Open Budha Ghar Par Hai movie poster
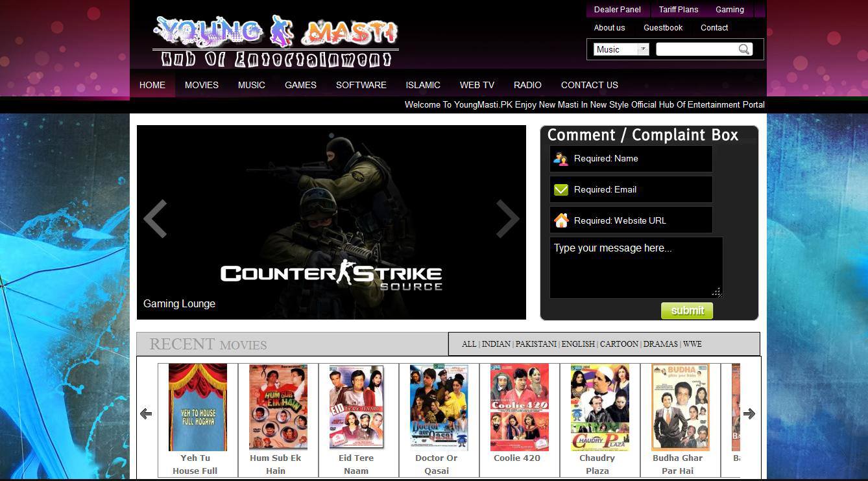 click(x=681, y=407)
